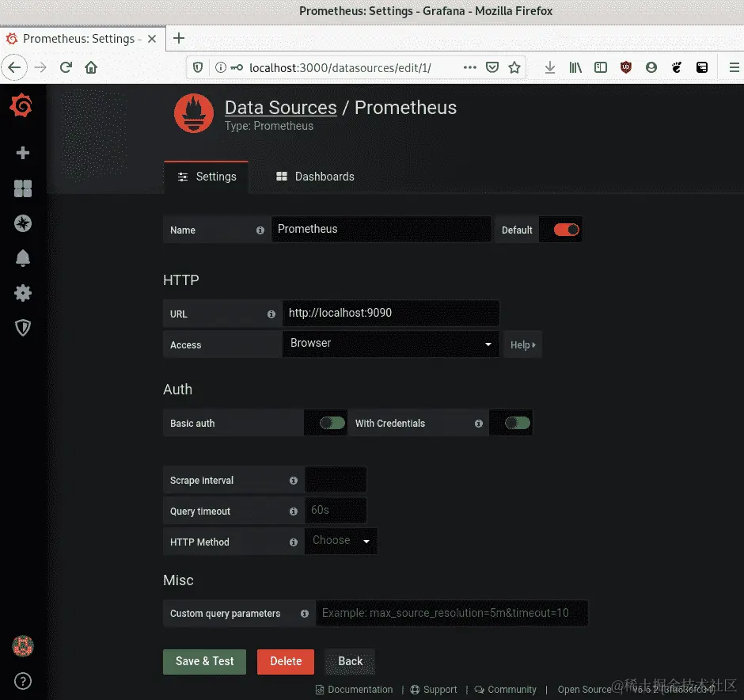Viewport: 744px width, 700px height.
Task: Open the Support footer link
Action: (435, 690)
